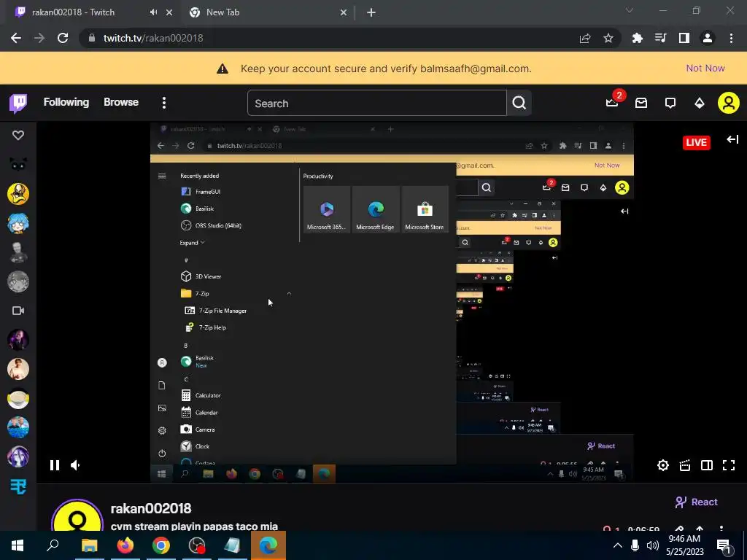This screenshot has height=560, width=747.
Task: Open the Action Center notifications icon
Action: pyautogui.click(x=724, y=545)
